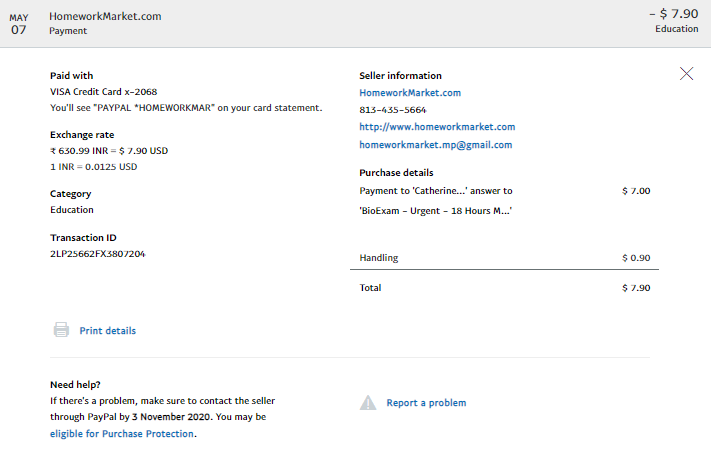
Task: Open Print details link
Action: click(x=107, y=331)
